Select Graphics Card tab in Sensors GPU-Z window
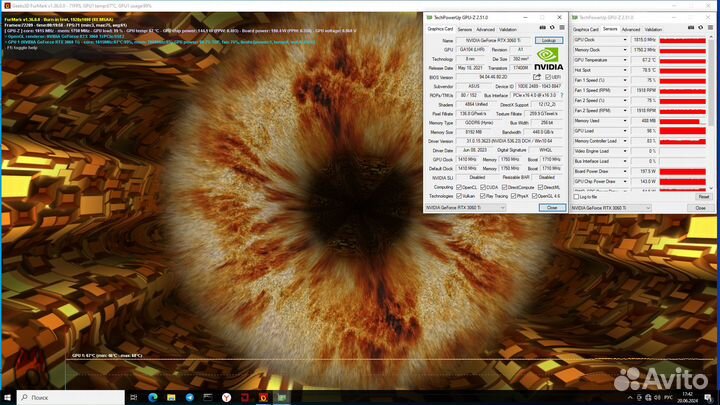Screen dimensions: 720x405 (x=586, y=29)
